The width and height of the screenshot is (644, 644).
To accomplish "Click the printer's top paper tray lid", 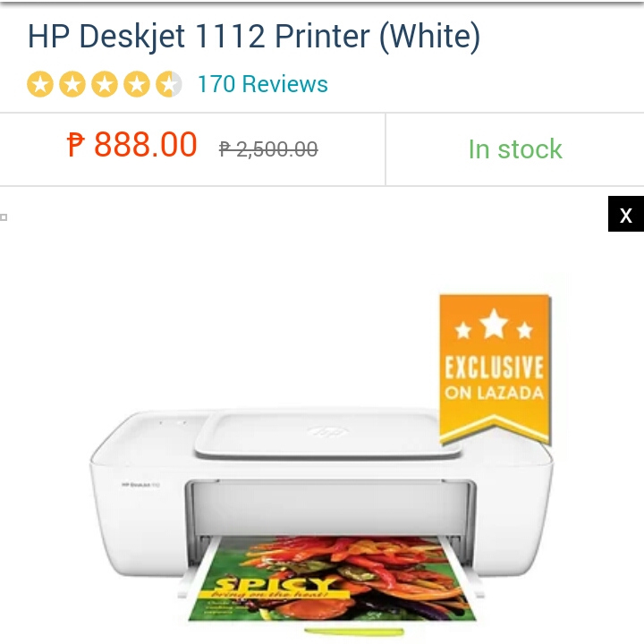I will click(327, 435).
